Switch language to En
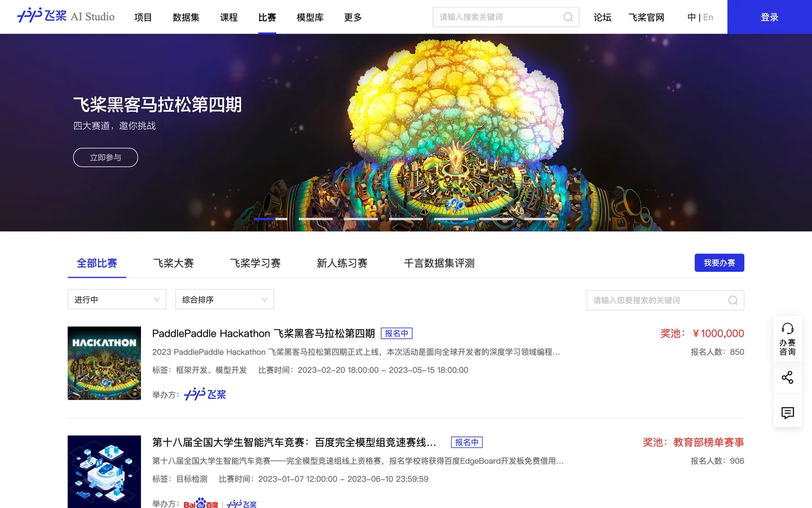Viewport: 812px width, 508px height. (x=708, y=17)
